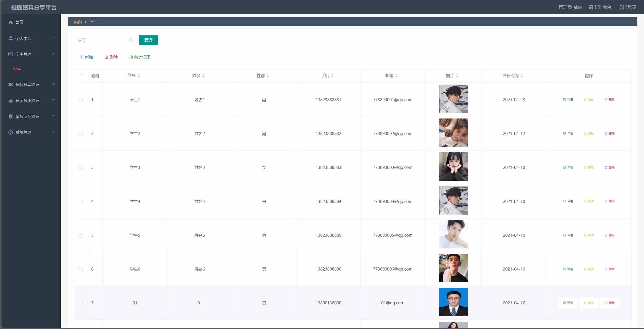Click the 删除 button for row 7 (01)

tap(609, 303)
